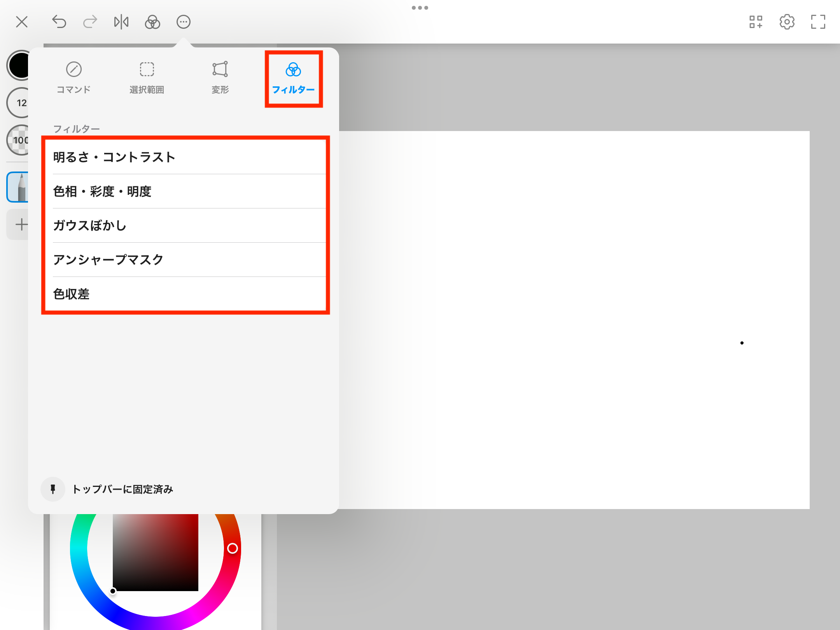Image resolution: width=840 pixels, height=630 pixels.
Task: Select the フィルター tab
Action: coord(294,78)
